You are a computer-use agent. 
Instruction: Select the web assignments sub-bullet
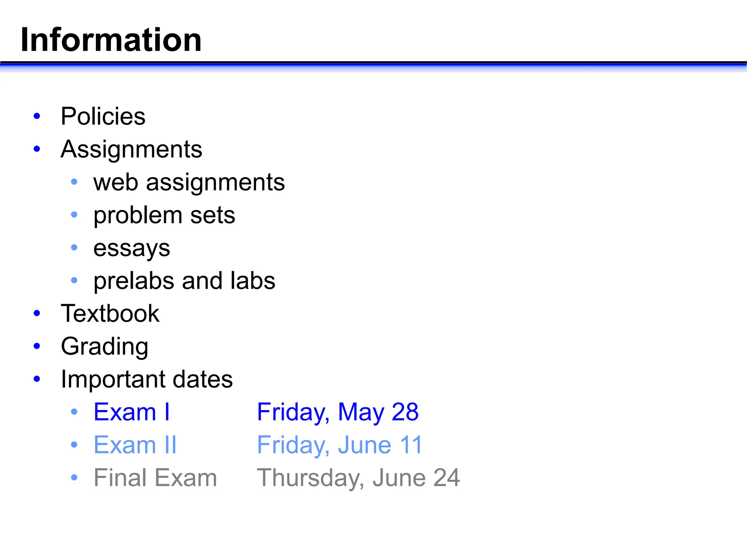point(189,182)
